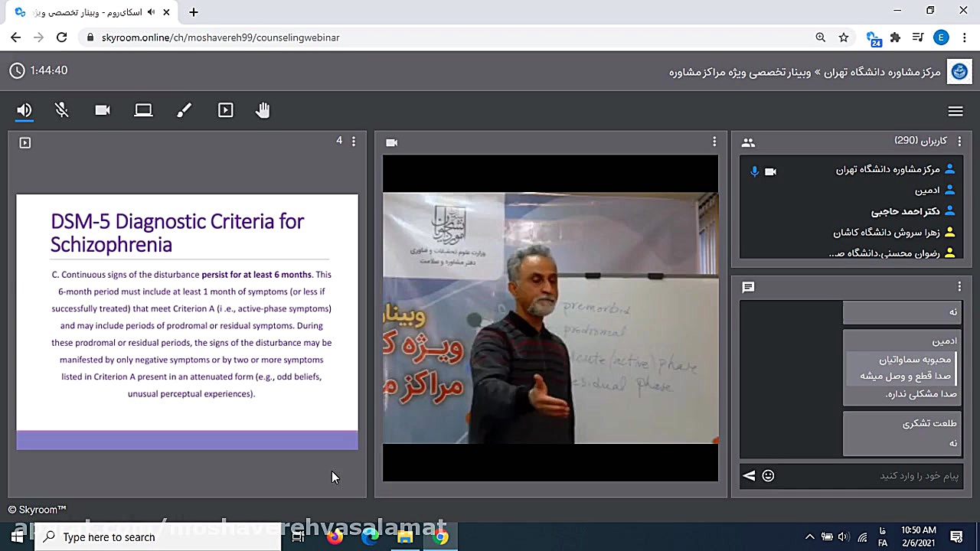Click the taskbar clock and date

tap(919, 536)
